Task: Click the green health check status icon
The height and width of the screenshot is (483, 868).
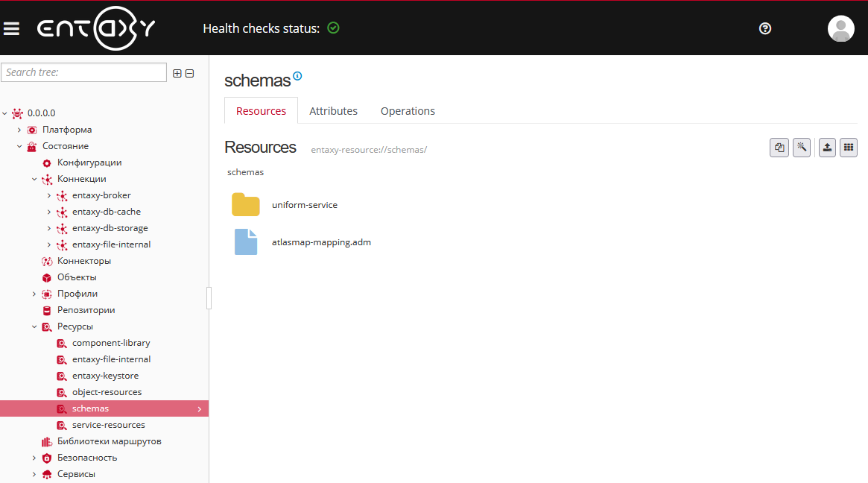Action: tap(333, 28)
